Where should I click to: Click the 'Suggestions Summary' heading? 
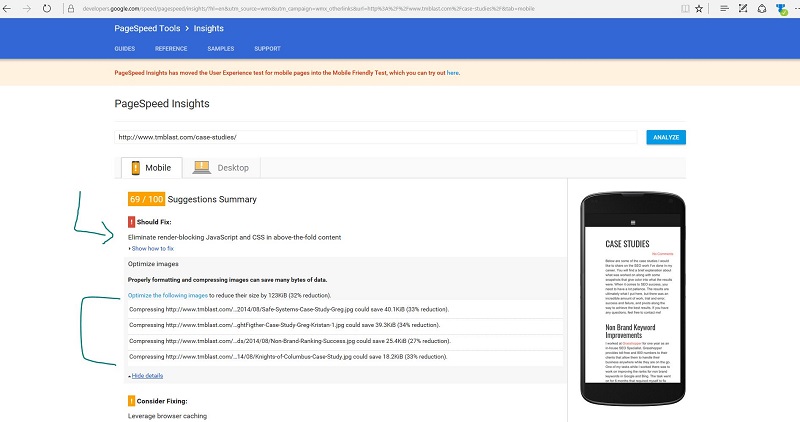click(x=212, y=200)
